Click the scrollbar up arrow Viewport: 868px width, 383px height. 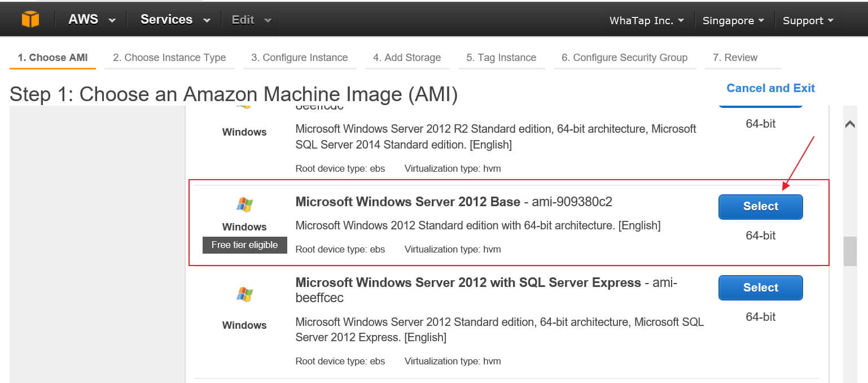pyautogui.click(x=850, y=125)
